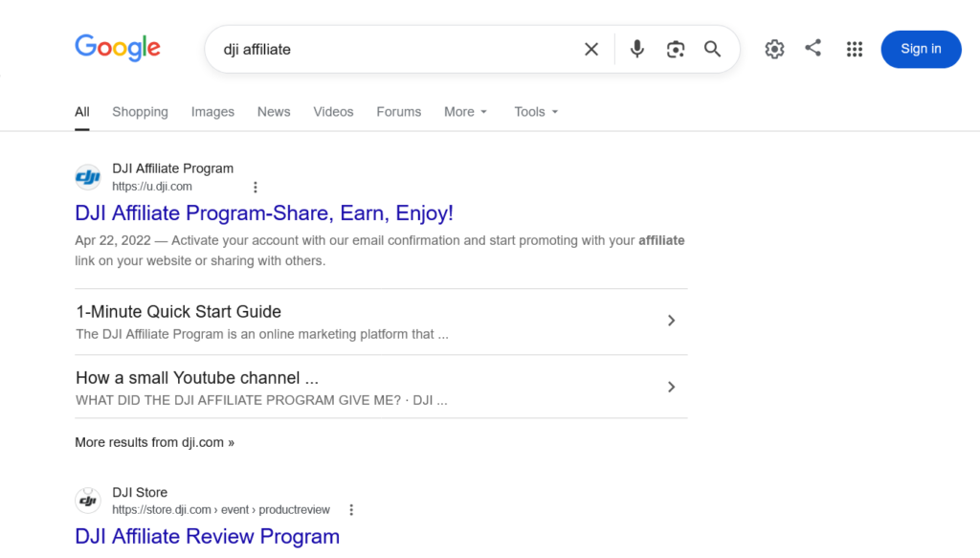The height and width of the screenshot is (558, 980).
Task: Switch to the Shopping tab
Action: pos(140,112)
